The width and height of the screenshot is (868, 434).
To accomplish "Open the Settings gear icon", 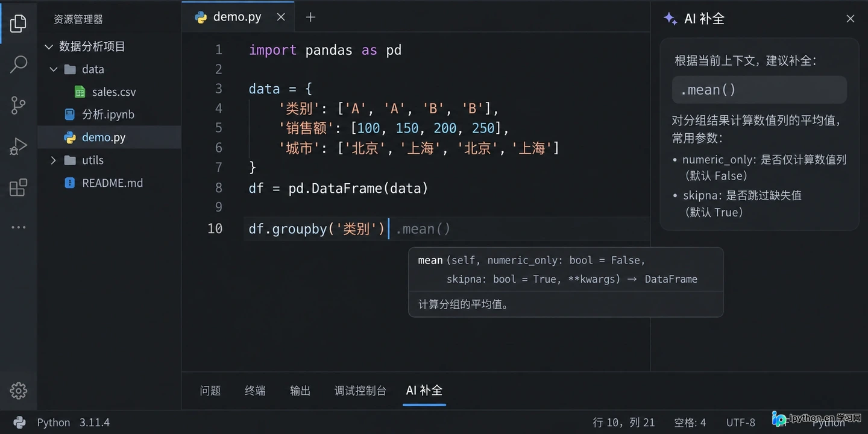I will [x=19, y=391].
